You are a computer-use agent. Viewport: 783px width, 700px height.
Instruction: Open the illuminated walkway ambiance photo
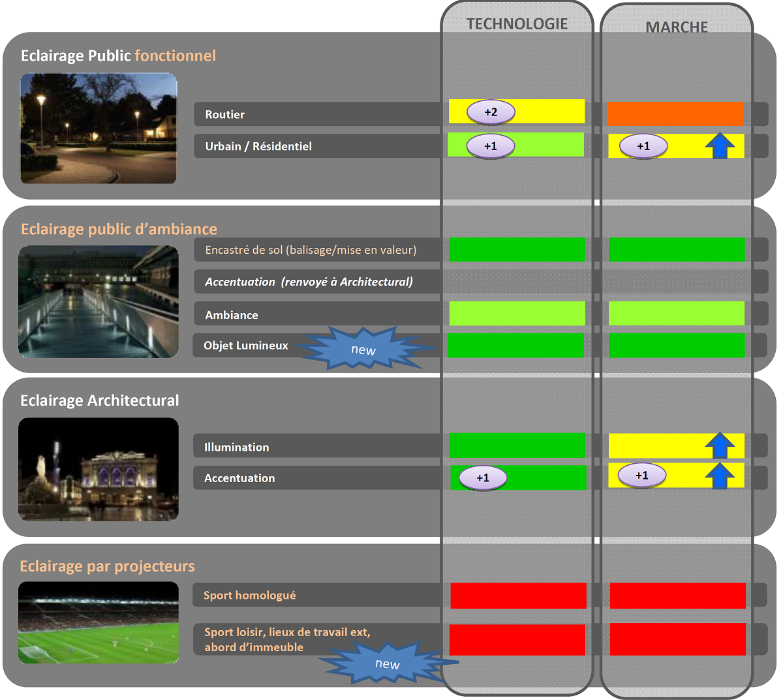click(99, 301)
